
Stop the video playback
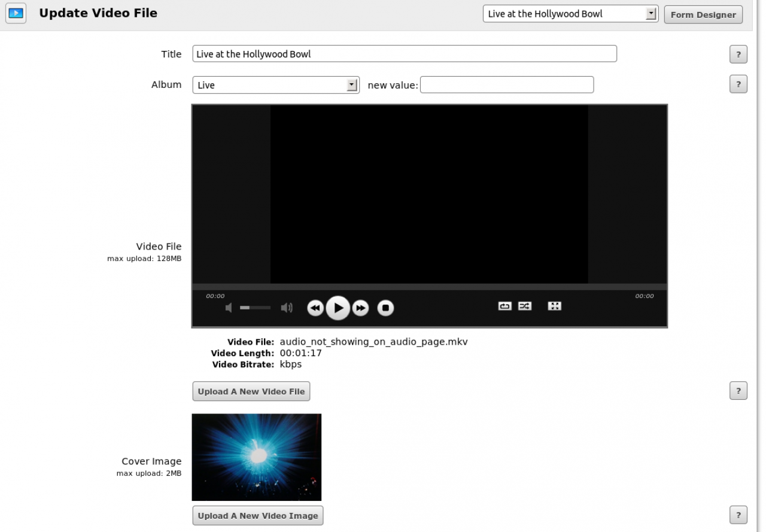coord(386,308)
